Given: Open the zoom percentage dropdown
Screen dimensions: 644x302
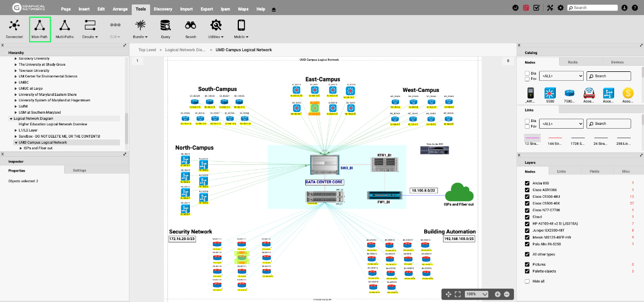Looking at the screenshot, I should 477,294.
